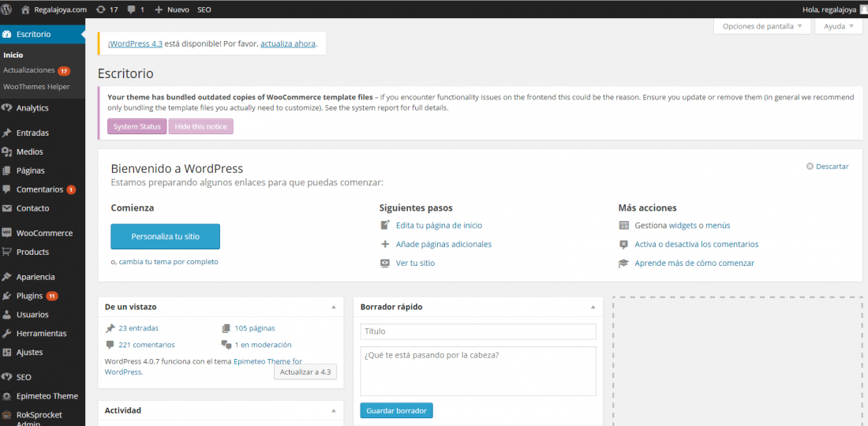This screenshot has width=868, height=426.
Task: Click the Descartar dismiss X icon
Action: click(810, 166)
